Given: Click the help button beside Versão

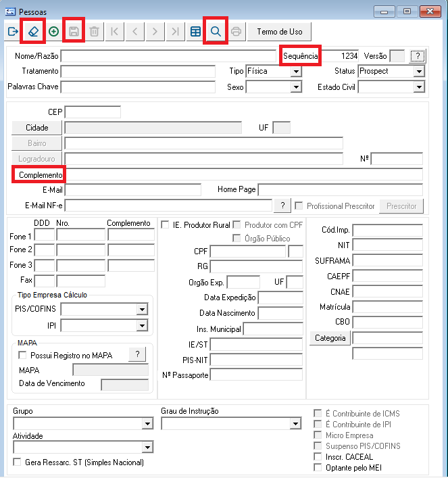Looking at the screenshot, I should pyautogui.click(x=418, y=56).
